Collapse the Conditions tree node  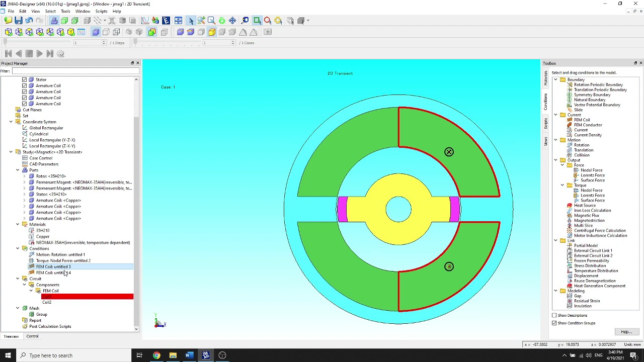[x=18, y=248]
